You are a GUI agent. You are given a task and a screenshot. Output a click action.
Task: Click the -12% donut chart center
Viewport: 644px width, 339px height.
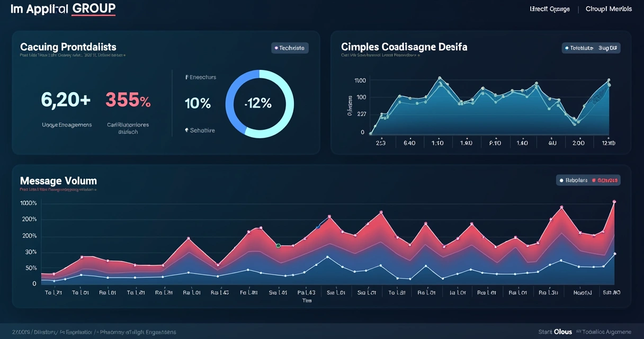tap(258, 104)
